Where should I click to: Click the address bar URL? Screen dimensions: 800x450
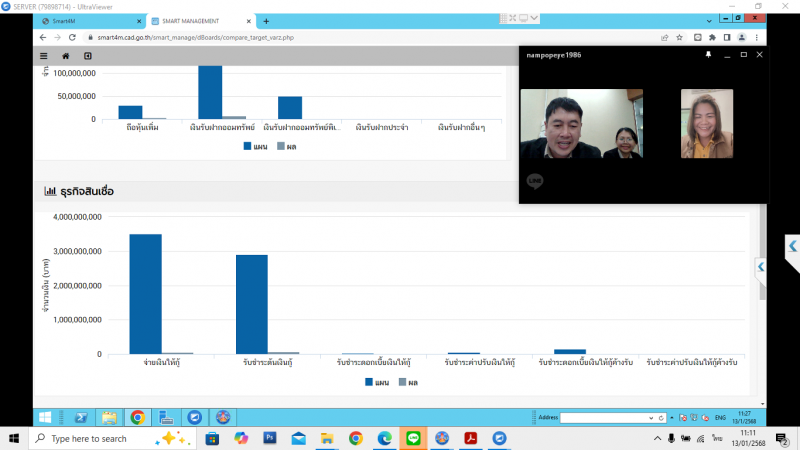(x=195, y=37)
